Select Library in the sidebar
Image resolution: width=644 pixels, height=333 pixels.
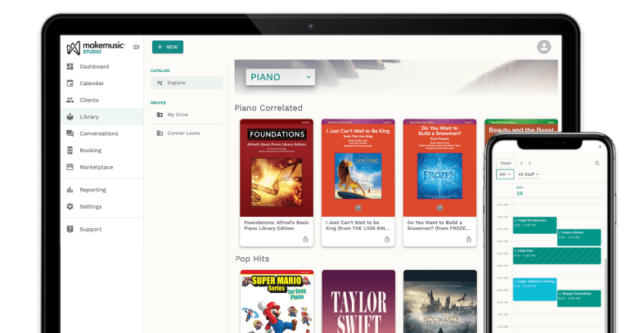coord(101,117)
